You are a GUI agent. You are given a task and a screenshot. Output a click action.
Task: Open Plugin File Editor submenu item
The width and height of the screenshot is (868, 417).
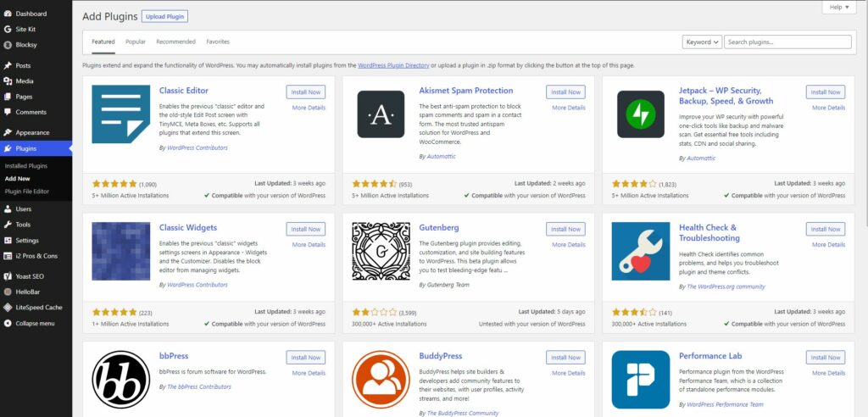[x=26, y=191]
